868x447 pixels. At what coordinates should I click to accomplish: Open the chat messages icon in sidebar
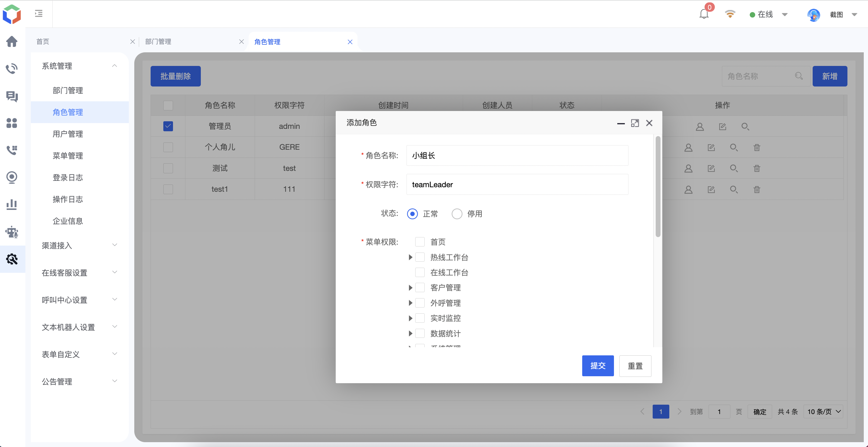click(x=12, y=96)
